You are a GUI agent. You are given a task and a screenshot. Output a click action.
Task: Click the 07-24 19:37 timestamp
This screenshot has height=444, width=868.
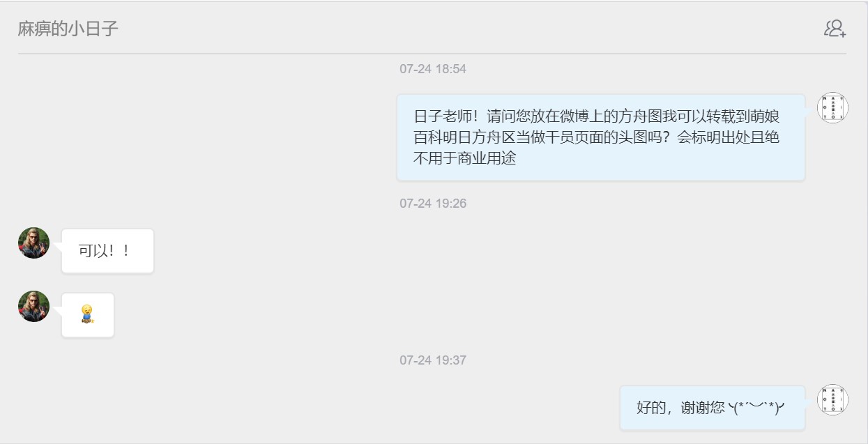433,360
